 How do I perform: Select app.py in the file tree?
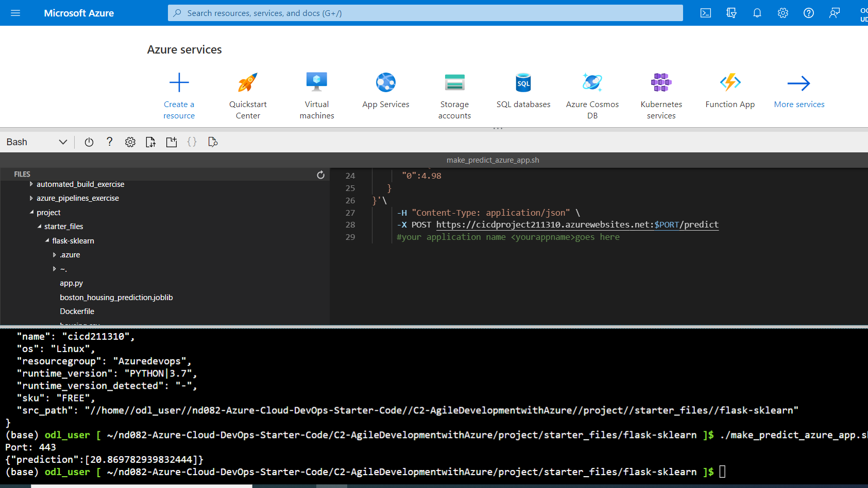pyautogui.click(x=71, y=283)
